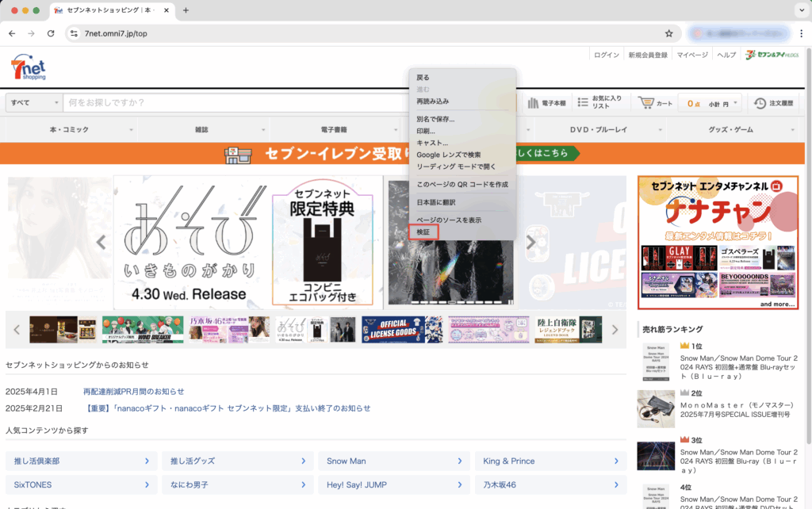Click the セブン&アイ HLDGS logo
Image resolution: width=812 pixels, height=509 pixels.
click(772, 55)
